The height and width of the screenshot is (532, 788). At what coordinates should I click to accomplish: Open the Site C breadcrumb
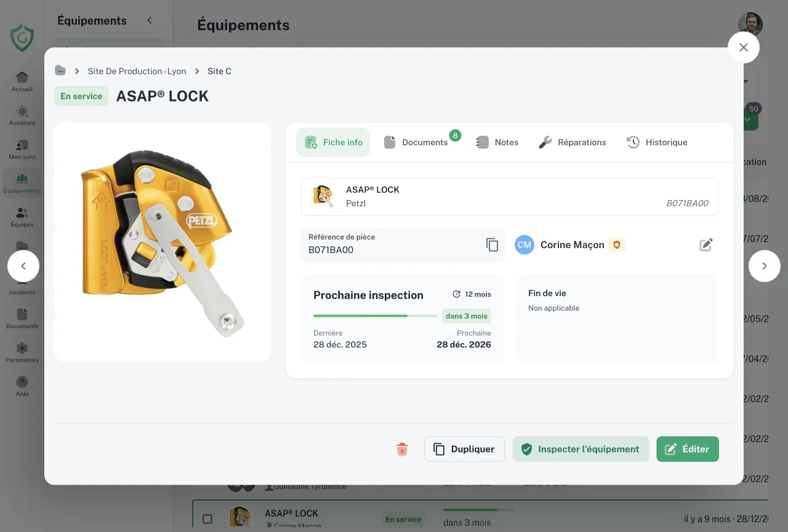point(219,71)
